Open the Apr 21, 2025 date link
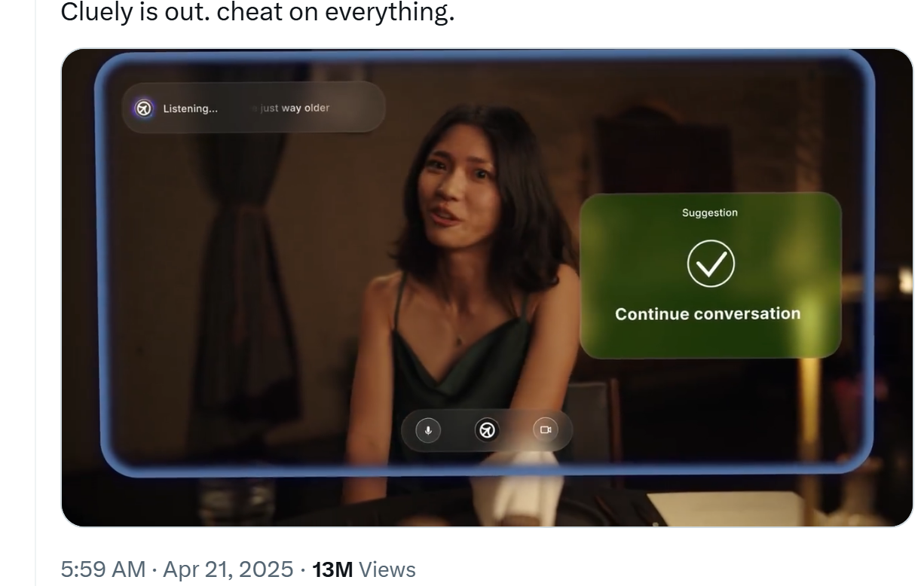Screen dimensions: 924x586 (228, 569)
